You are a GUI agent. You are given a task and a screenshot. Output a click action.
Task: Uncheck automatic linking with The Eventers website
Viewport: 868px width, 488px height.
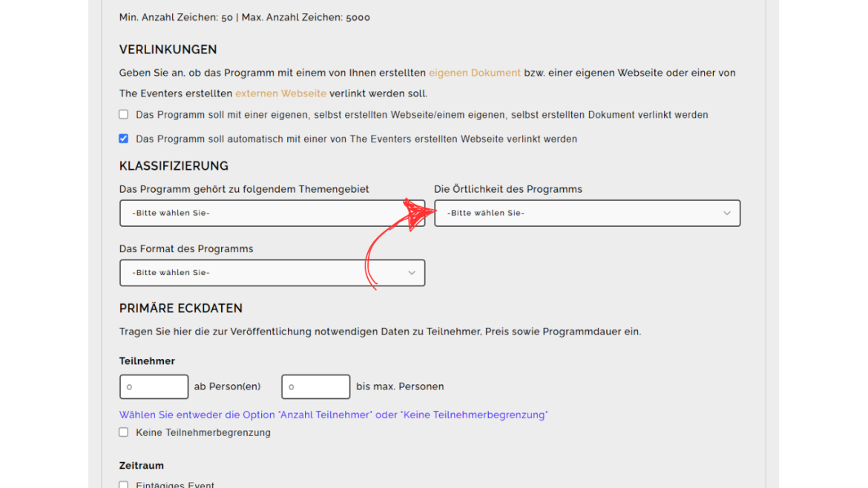coord(123,139)
